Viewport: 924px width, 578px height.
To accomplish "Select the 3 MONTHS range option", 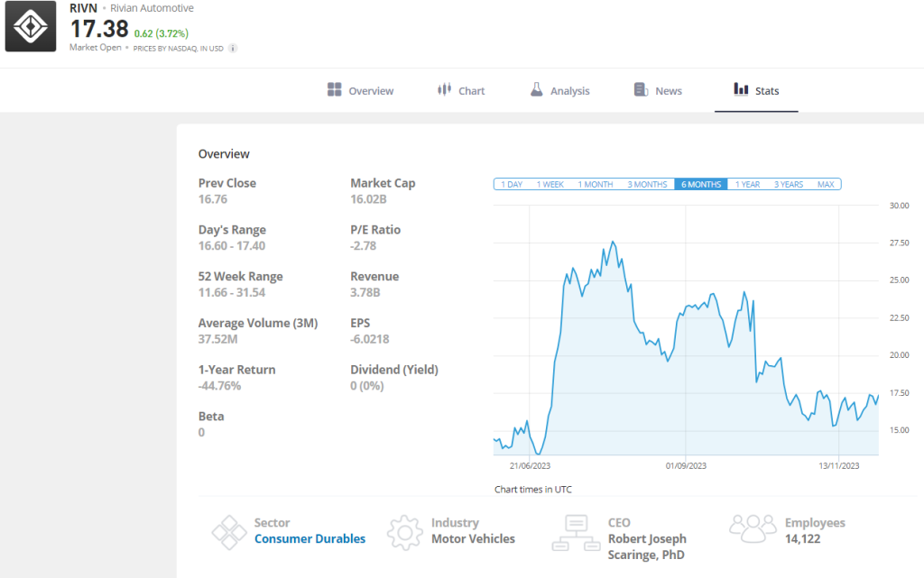I will point(647,184).
